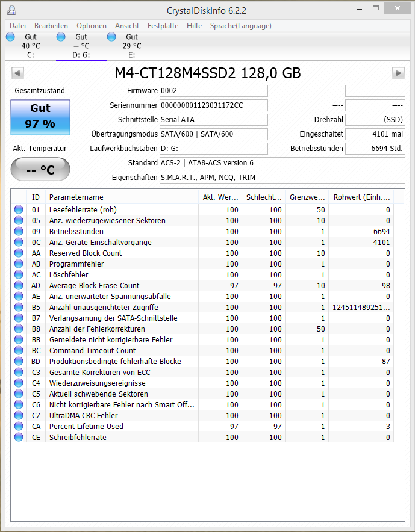Viewport: 415px width, 532px height.
Task: Click the Akt. Wert column header
Action: [x=220, y=197]
